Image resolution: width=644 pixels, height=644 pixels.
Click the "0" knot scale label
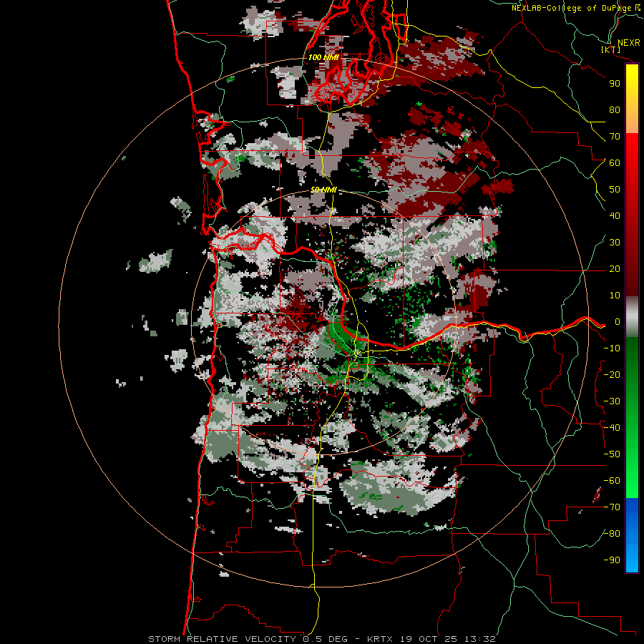tap(618, 322)
